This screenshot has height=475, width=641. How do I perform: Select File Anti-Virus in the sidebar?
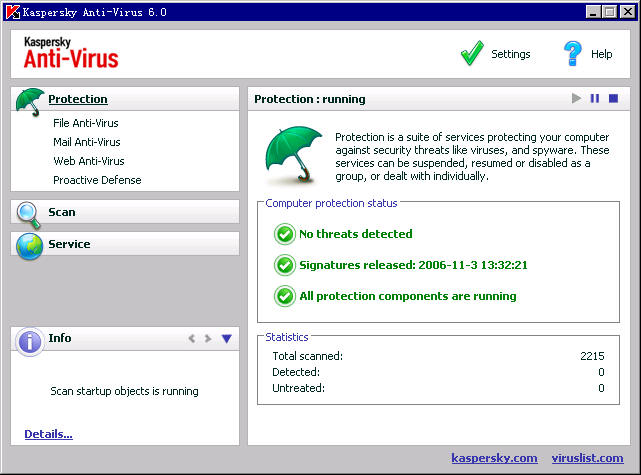[x=86, y=123]
